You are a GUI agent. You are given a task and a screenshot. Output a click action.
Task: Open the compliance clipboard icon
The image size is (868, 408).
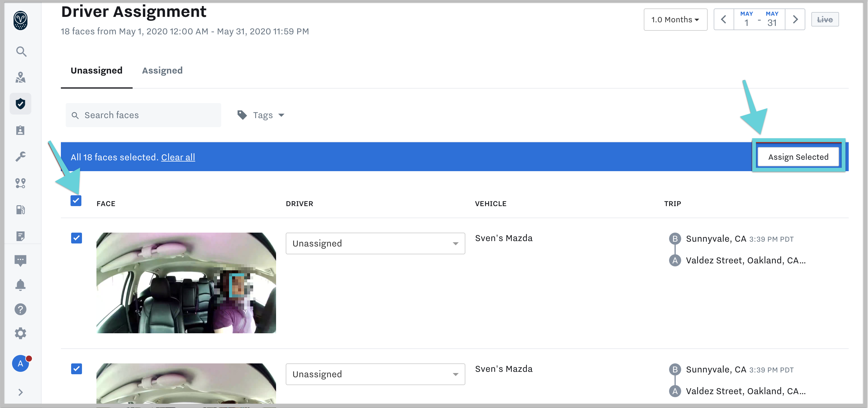pyautogui.click(x=20, y=130)
